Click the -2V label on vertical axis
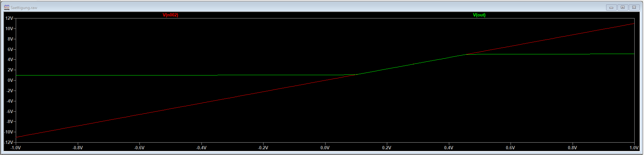 10,91
